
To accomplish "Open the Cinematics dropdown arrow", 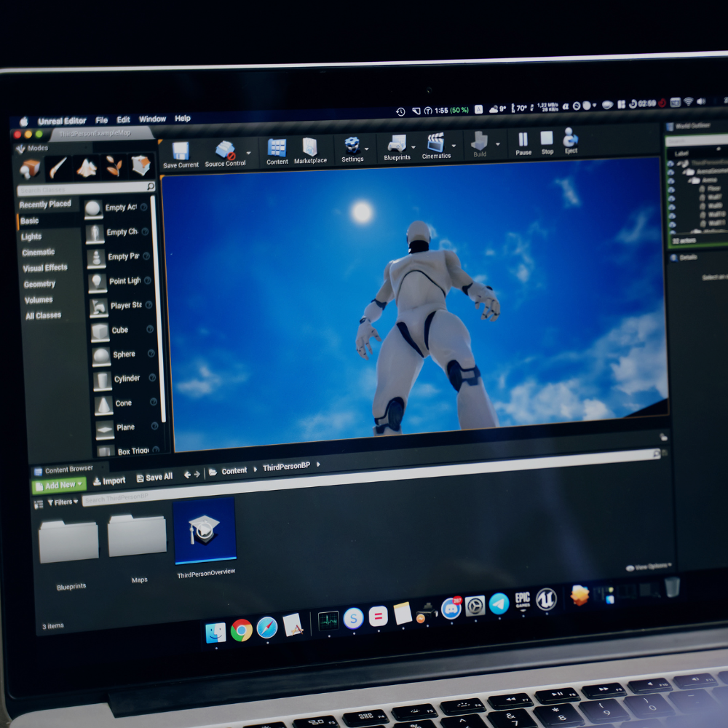I will coord(454,146).
